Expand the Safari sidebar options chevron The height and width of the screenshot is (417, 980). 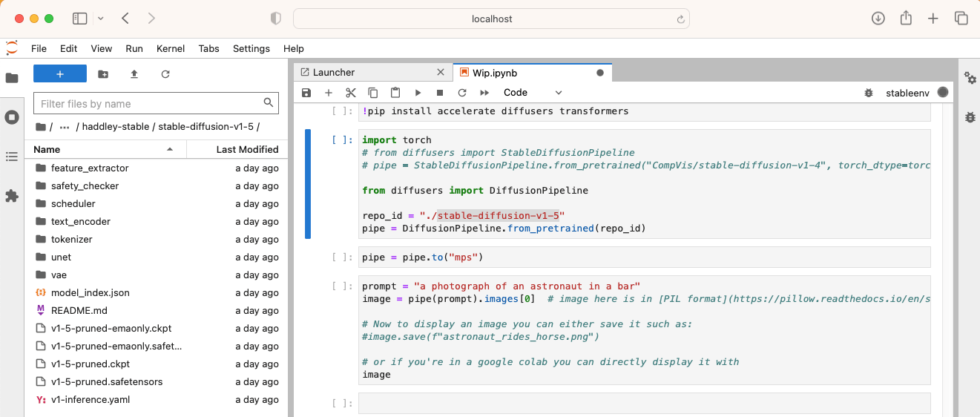click(101, 19)
